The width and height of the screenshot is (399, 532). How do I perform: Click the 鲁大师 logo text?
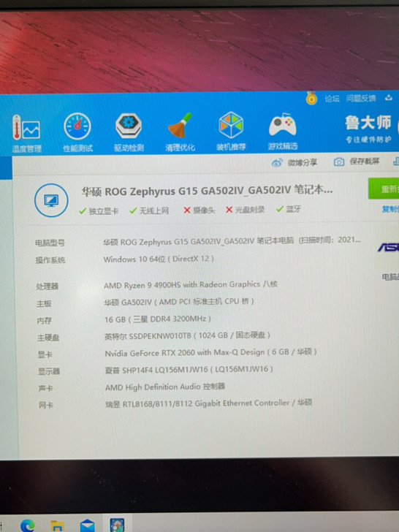368,123
